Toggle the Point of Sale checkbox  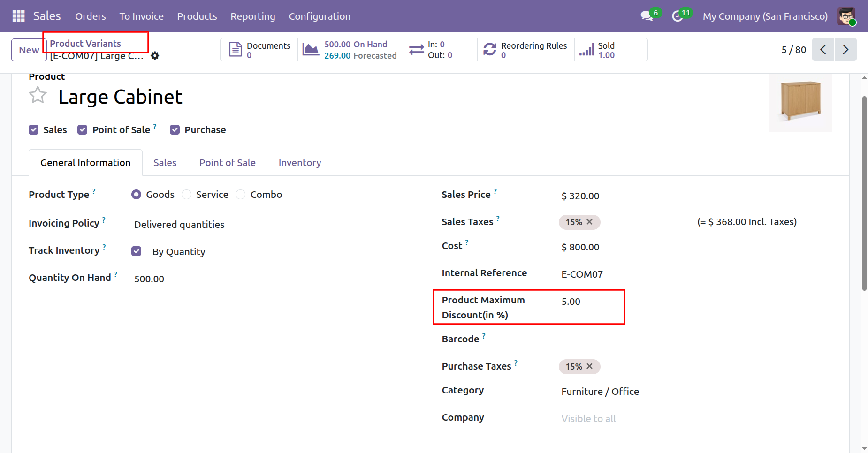[x=83, y=130]
